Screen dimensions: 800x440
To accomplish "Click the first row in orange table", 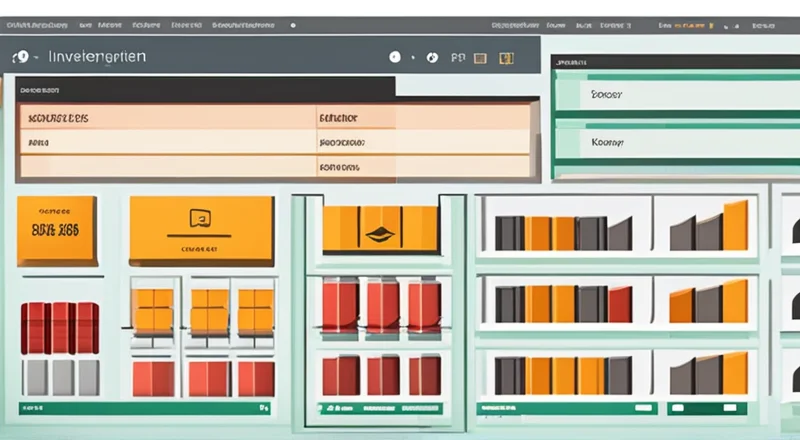I will pyautogui.click(x=270, y=118).
